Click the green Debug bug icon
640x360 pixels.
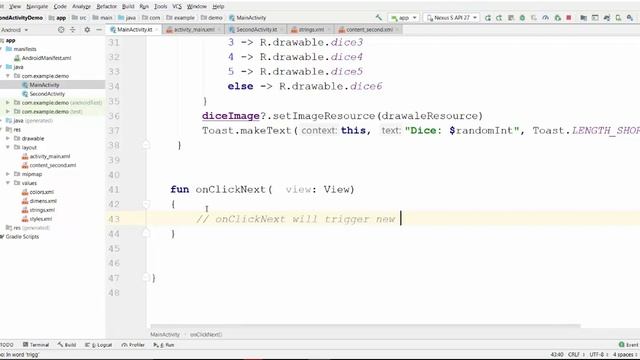tap(522, 18)
